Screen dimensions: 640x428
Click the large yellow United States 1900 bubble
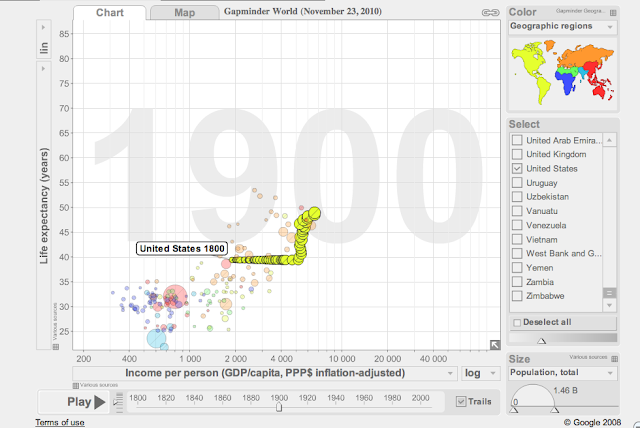[x=314, y=213]
